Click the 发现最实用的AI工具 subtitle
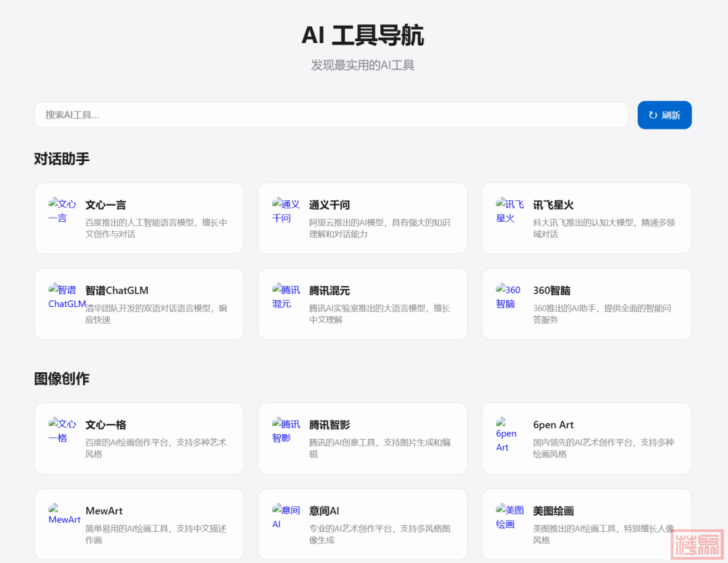The image size is (728, 563). click(363, 65)
